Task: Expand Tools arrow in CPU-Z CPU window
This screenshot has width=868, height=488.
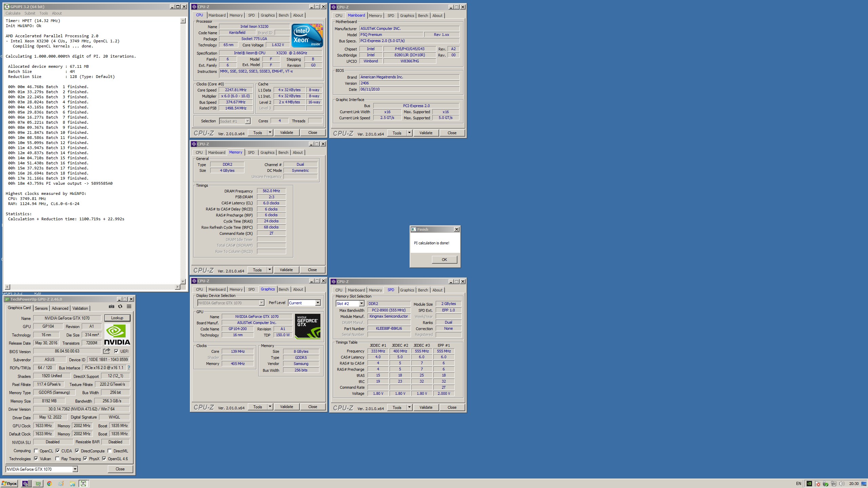Action: [270, 133]
